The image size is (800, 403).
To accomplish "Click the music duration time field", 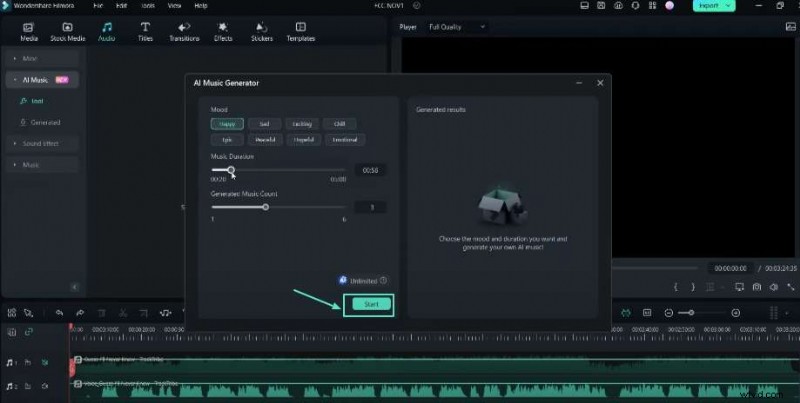I will pyautogui.click(x=370, y=170).
